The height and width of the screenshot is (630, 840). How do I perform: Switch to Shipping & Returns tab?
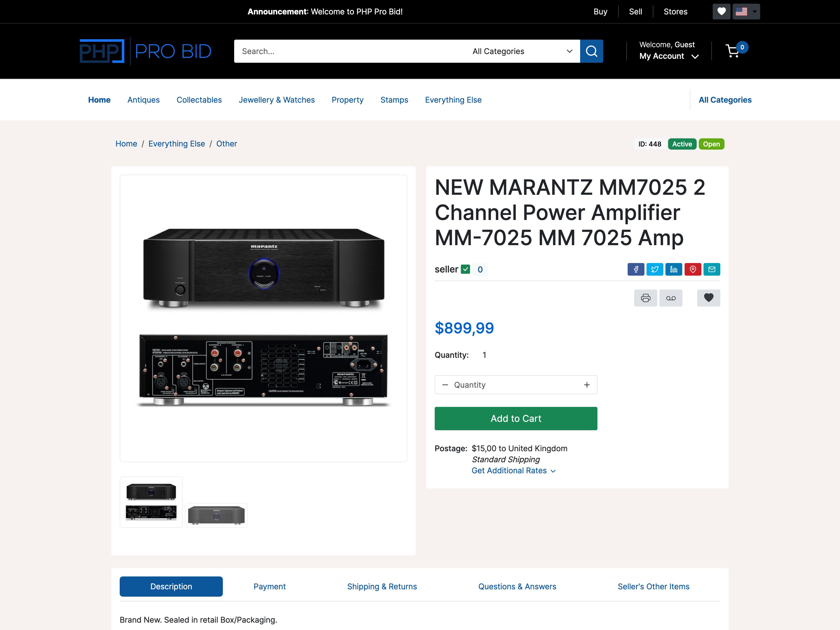[382, 586]
